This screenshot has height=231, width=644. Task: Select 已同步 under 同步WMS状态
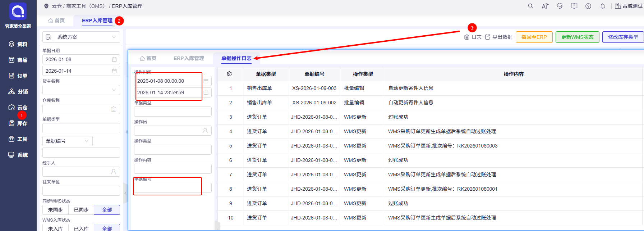point(81,210)
